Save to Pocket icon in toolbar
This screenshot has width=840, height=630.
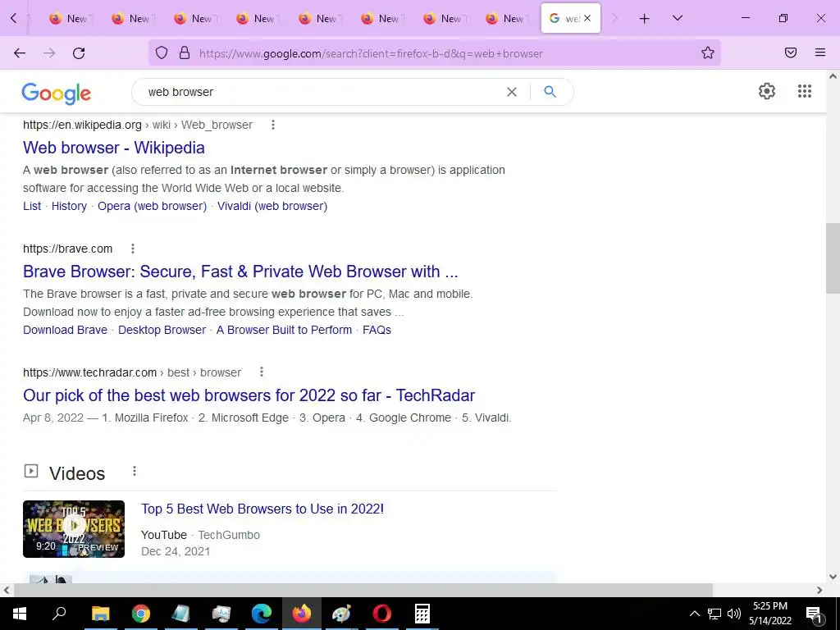(791, 52)
